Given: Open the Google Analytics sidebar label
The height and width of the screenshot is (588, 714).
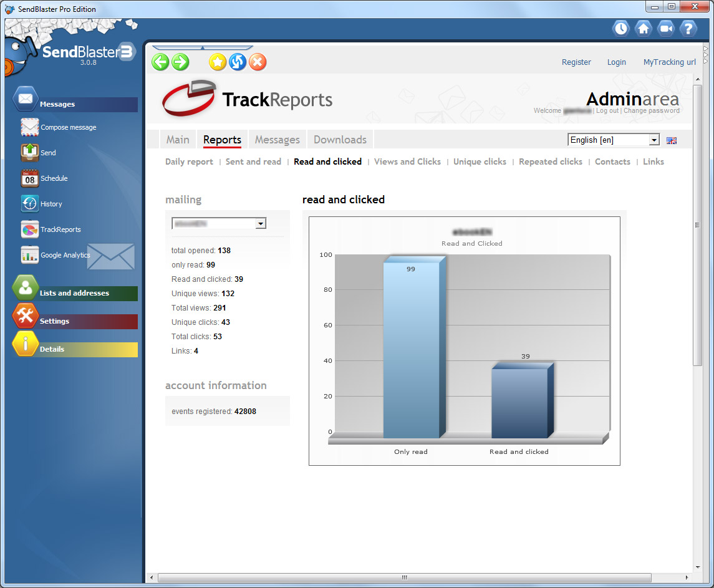Looking at the screenshot, I should pyautogui.click(x=65, y=255).
